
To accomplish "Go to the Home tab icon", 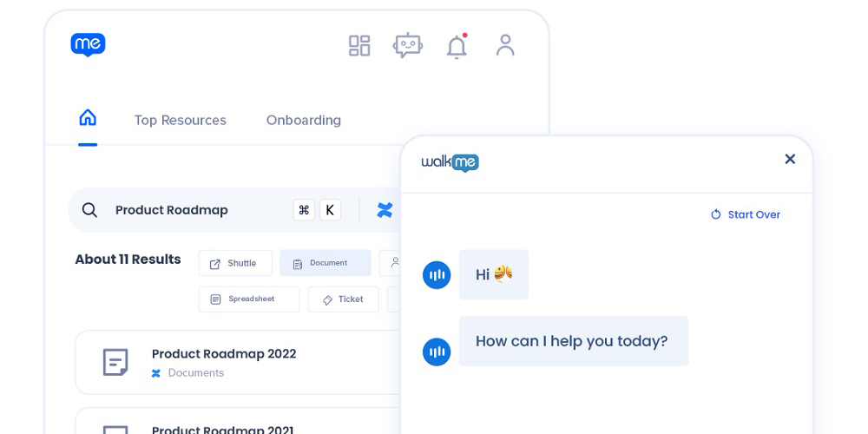I will click(88, 118).
